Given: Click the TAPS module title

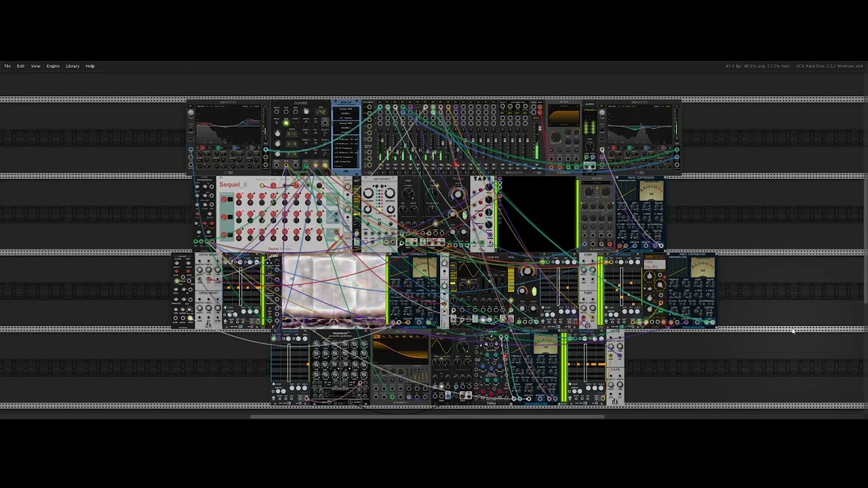Looking at the screenshot, I should [x=482, y=179].
